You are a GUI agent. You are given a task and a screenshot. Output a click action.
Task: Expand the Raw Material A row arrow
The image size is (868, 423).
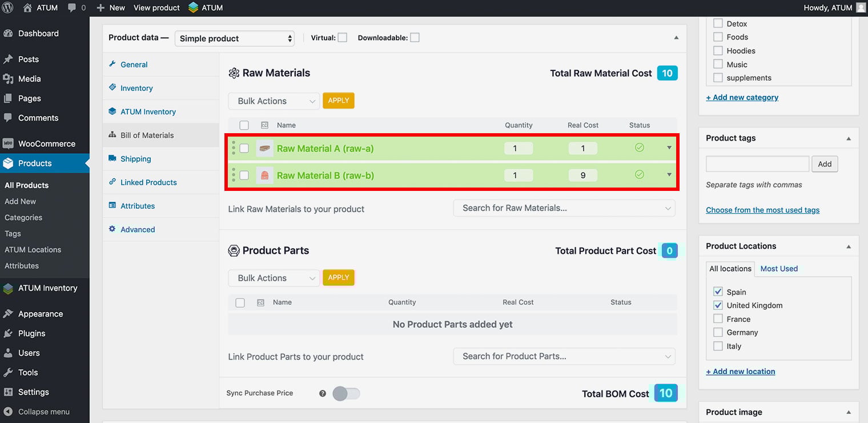pyautogui.click(x=669, y=148)
